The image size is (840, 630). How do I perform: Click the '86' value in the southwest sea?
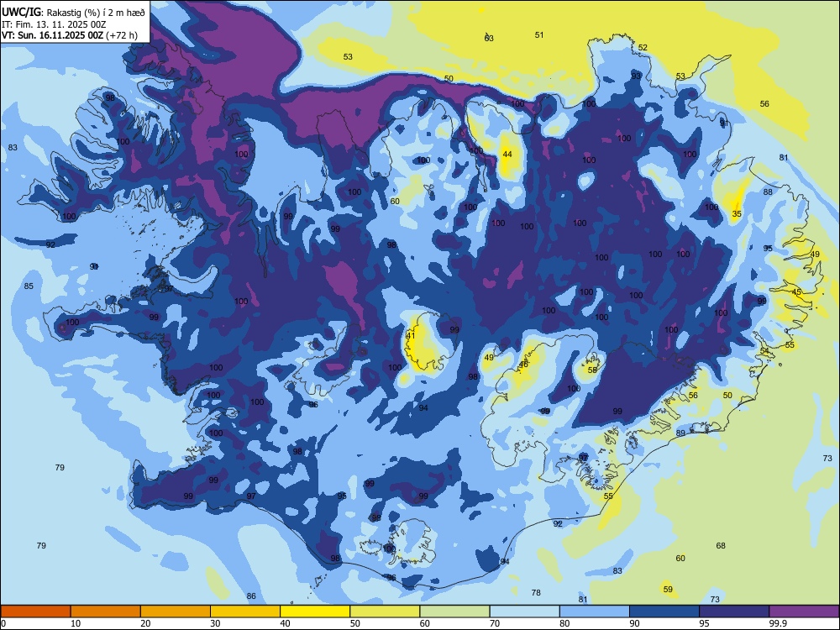click(x=251, y=596)
